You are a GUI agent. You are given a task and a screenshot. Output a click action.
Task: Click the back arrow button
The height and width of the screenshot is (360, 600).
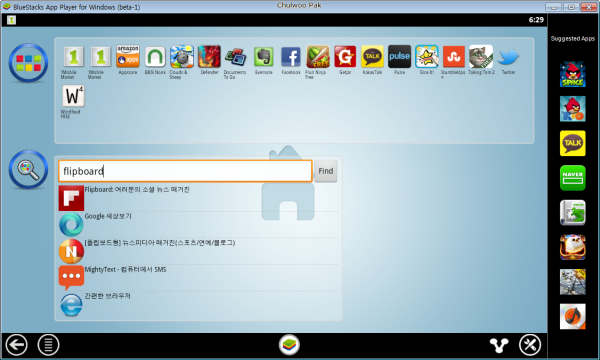[x=16, y=345]
